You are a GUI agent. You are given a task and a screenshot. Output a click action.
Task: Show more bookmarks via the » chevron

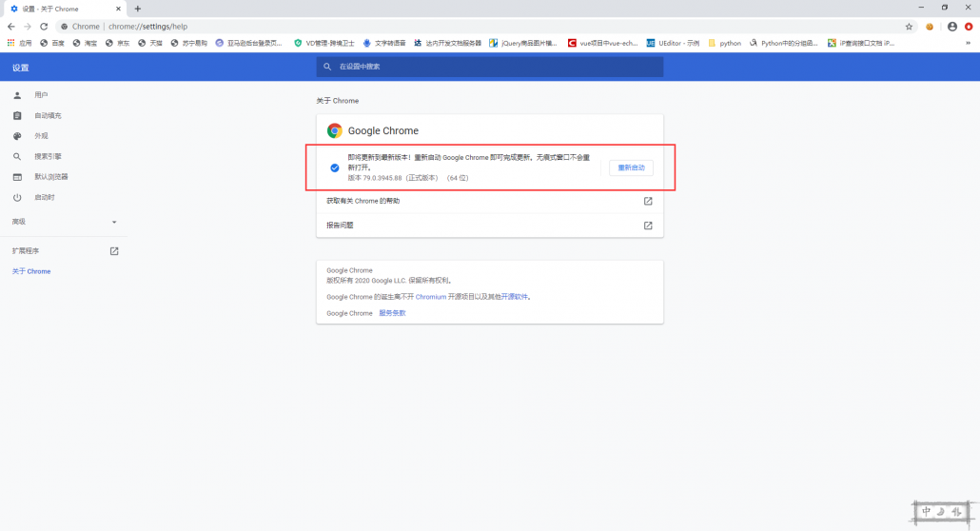(x=969, y=43)
